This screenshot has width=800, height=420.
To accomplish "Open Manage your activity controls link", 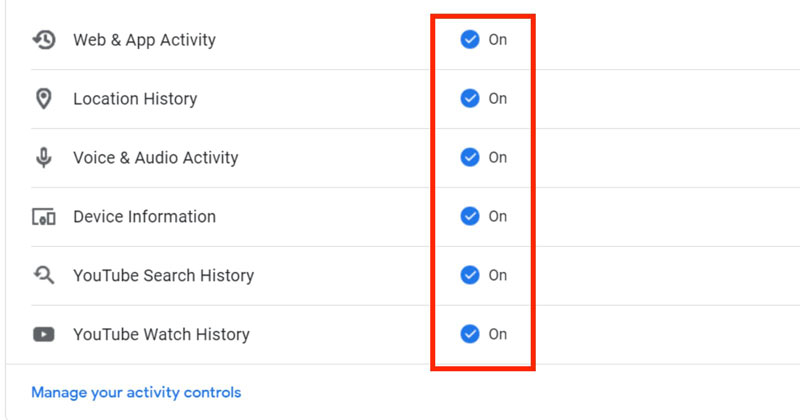I will tap(136, 392).
